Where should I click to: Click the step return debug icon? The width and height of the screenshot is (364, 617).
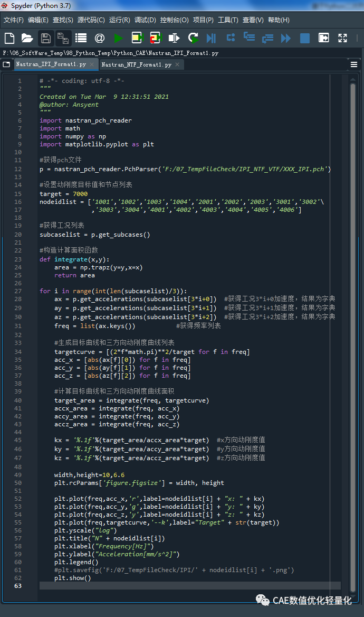tap(267, 38)
